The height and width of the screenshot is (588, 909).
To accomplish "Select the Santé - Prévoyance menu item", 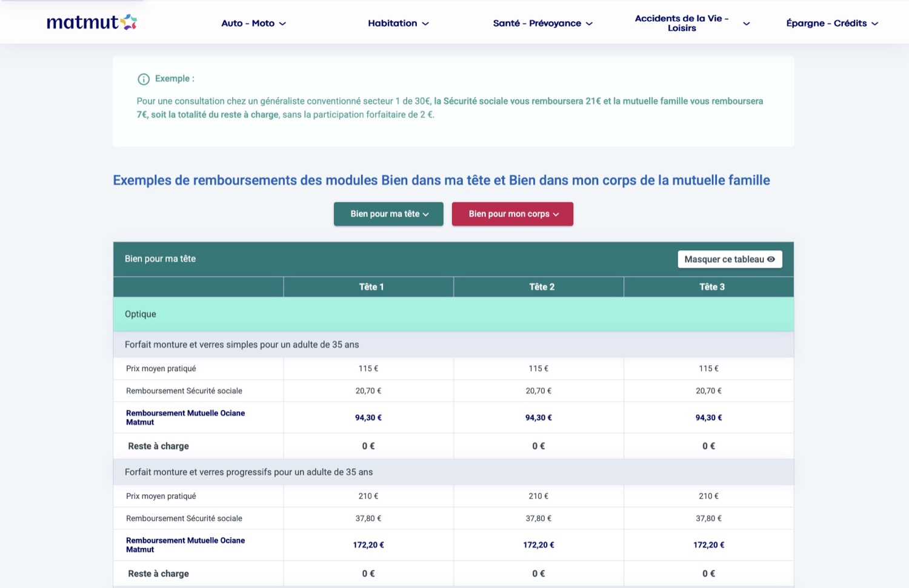I will coord(536,23).
